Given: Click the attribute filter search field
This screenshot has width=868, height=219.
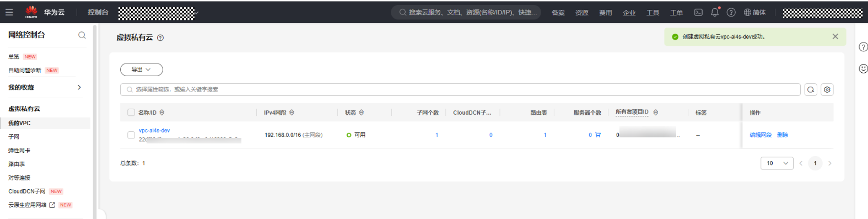Looking at the screenshot, I should [460, 89].
